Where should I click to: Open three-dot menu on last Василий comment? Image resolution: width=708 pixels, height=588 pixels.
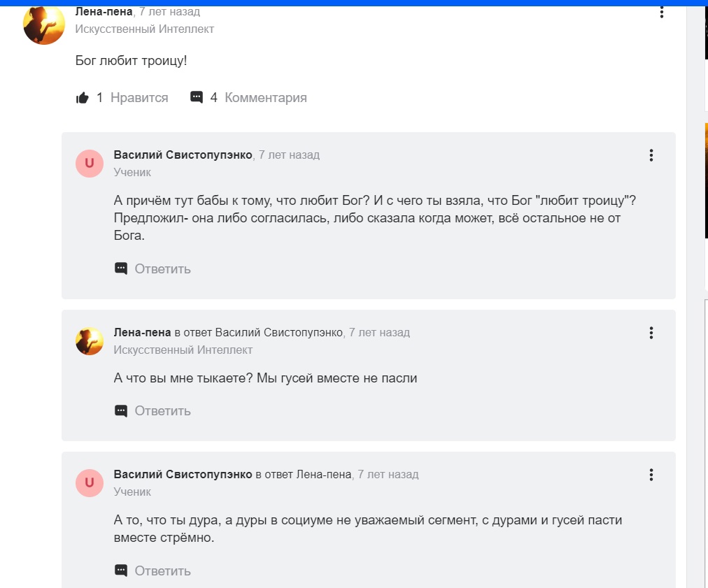tap(651, 475)
